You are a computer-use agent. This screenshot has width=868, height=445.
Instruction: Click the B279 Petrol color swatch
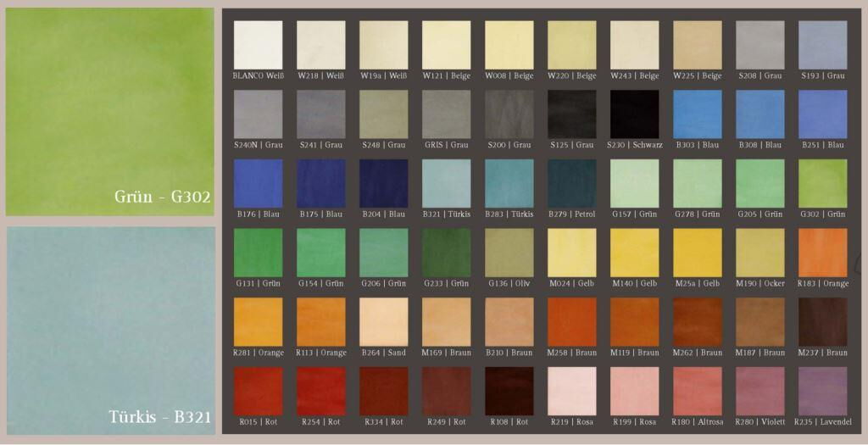click(x=571, y=184)
